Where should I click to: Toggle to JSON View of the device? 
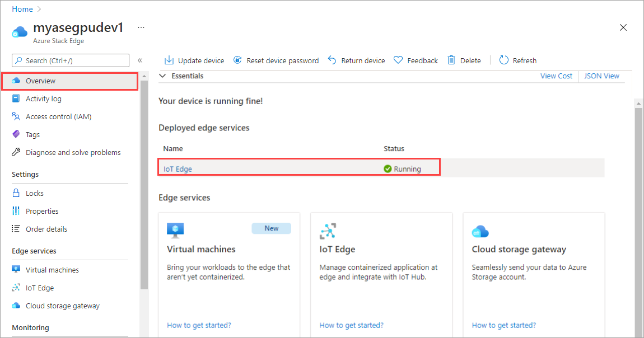(x=601, y=76)
